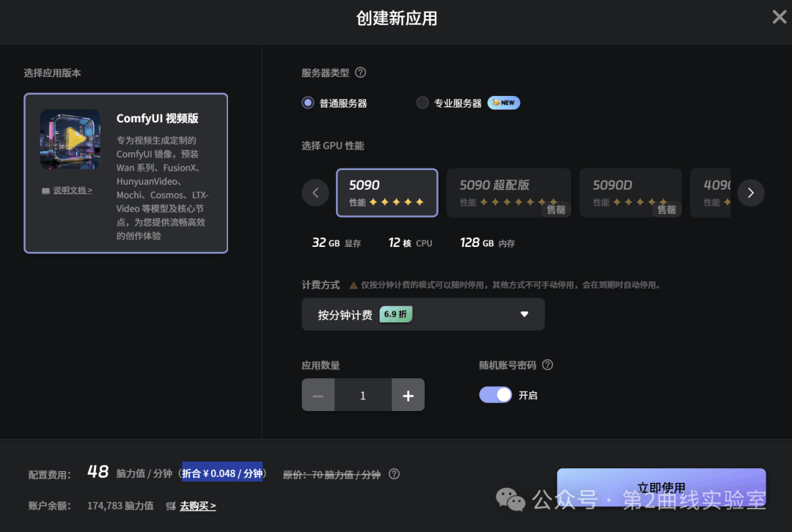Click the 立即使用 button
This screenshot has height=532, width=792.
[x=661, y=487]
